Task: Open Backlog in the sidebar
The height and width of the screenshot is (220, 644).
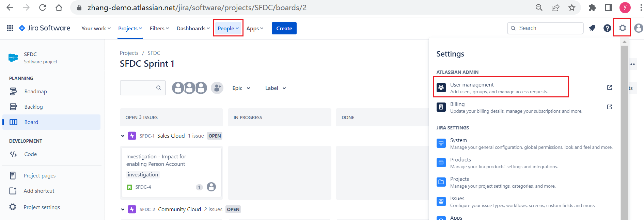Action: pyautogui.click(x=51, y=107)
